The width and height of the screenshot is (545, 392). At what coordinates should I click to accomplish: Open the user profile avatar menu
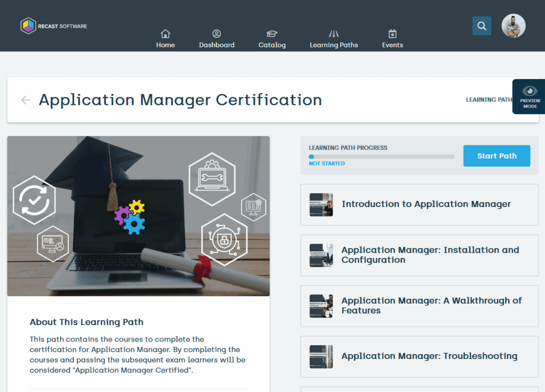pos(513,26)
